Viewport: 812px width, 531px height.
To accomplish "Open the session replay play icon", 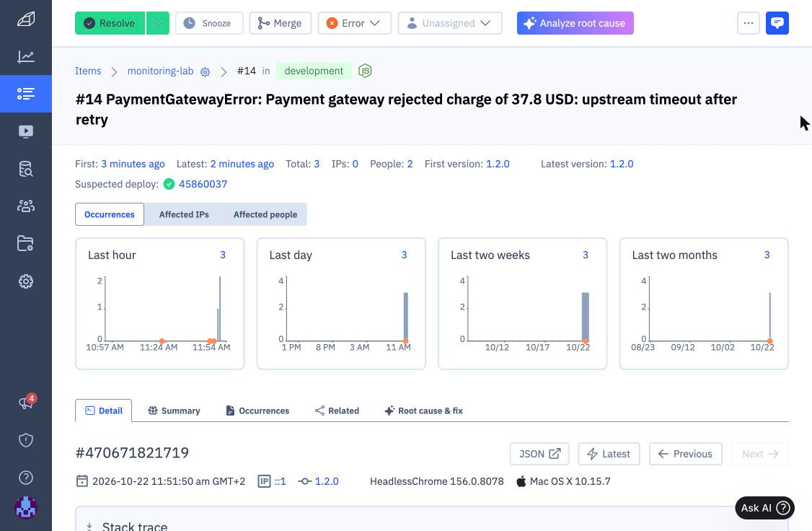I will [x=26, y=131].
